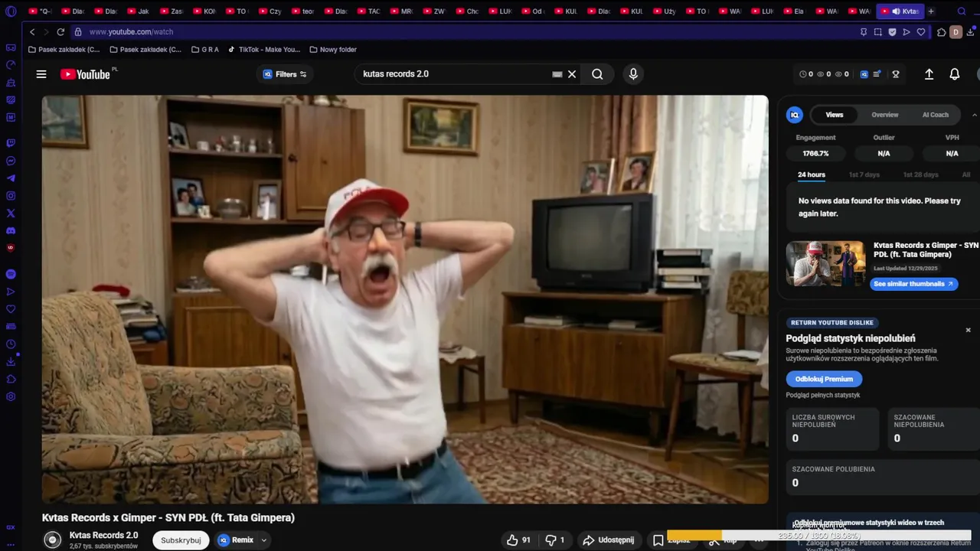
Task: Open the Podgląd pełnych statystyk link
Action: [x=823, y=396]
